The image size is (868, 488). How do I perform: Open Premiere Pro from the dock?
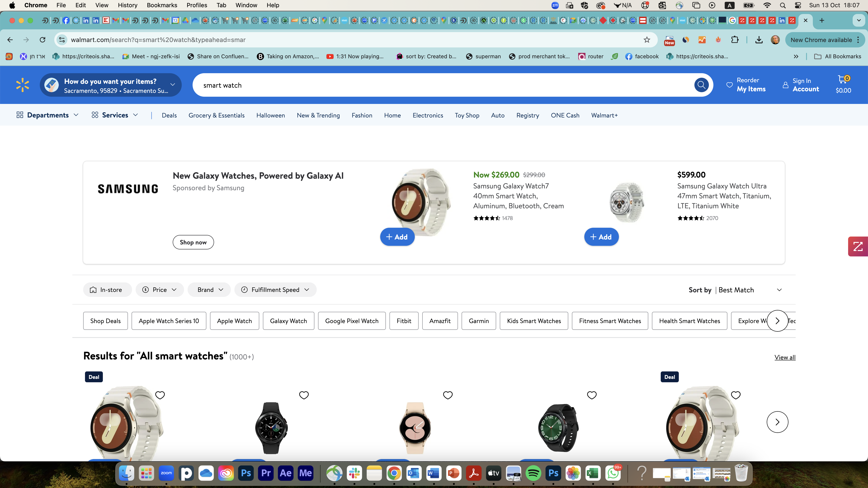coord(266,473)
